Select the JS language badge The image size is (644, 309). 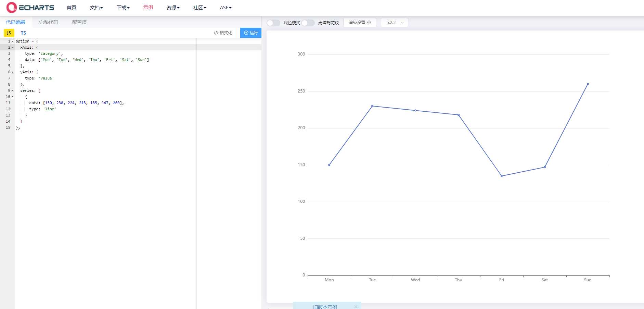[9, 33]
